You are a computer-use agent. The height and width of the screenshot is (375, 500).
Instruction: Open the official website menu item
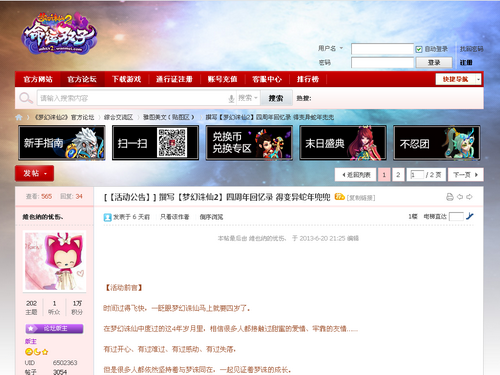point(38,79)
